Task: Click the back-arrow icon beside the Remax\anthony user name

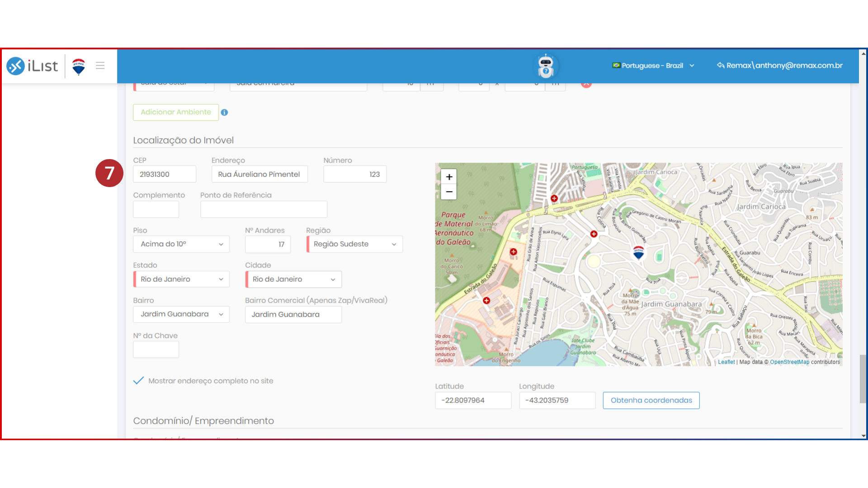Action: (x=721, y=65)
